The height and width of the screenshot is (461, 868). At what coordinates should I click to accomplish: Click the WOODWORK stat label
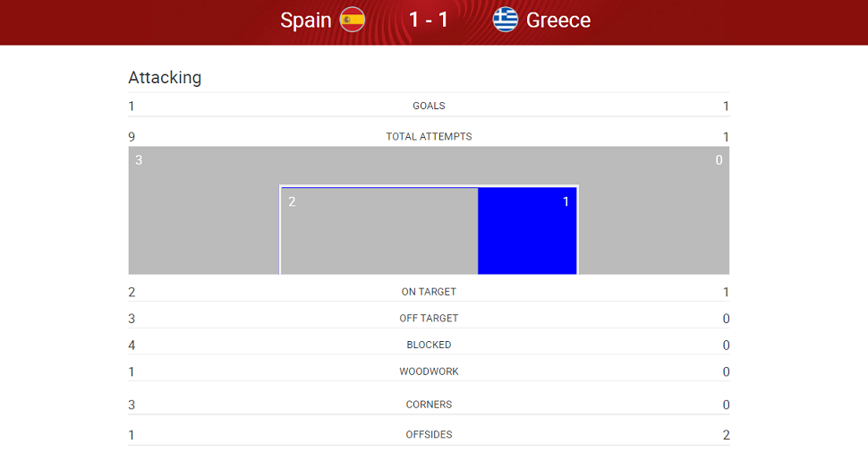pos(429,371)
